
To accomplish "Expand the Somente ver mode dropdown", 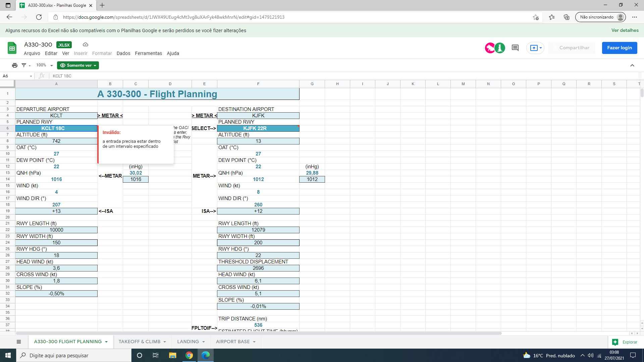I will (x=78, y=65).
